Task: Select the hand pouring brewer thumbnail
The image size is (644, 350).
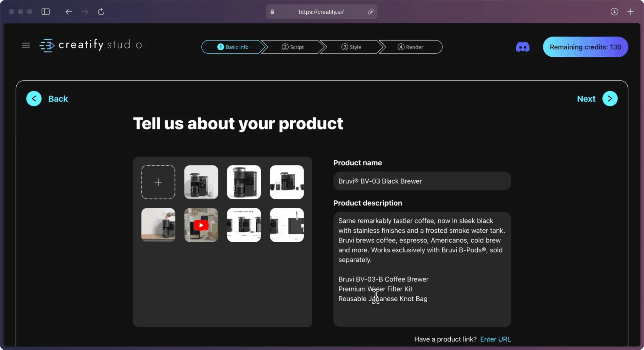Action: [158, 225]
